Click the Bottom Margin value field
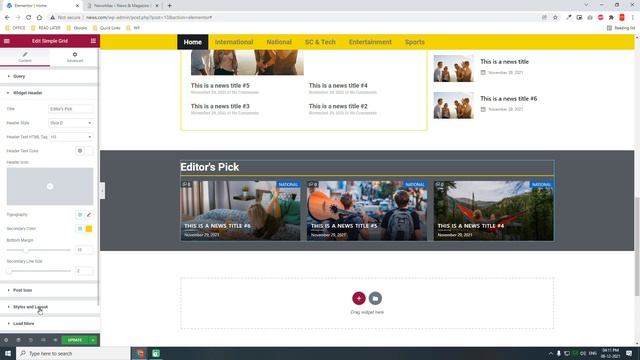Viewport: 640px width, 360px height. click(x=84, y=250)
